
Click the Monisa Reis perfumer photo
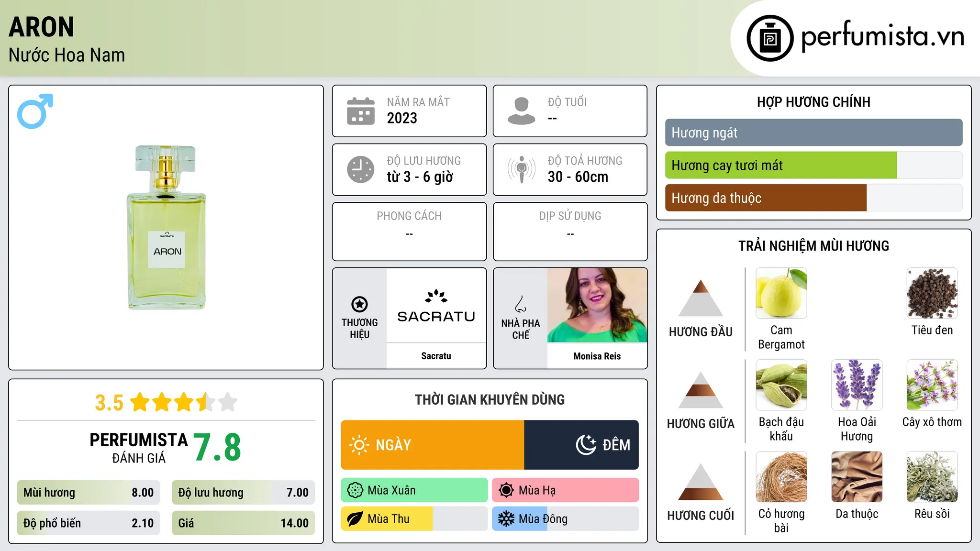[597, 305]
